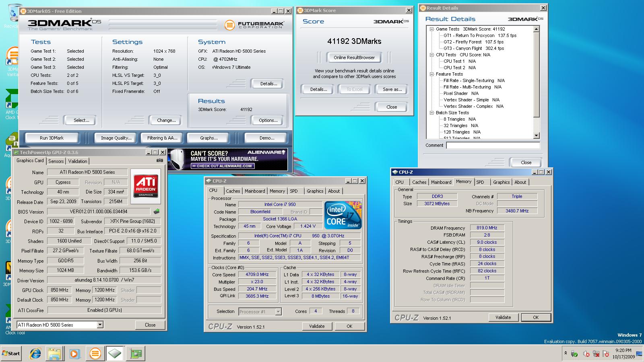Viewport: 644px width, 362px height.
Task: Switch to the Validation tab in GPU-Z
Action: 78,161
